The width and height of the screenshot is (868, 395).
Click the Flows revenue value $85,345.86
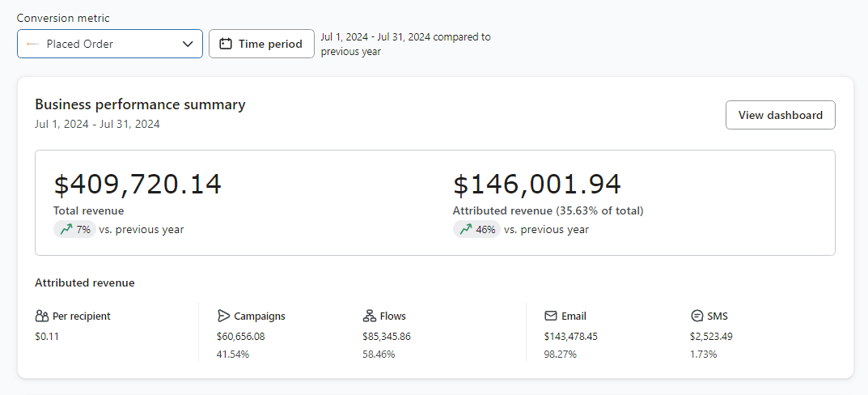click(387, 336)
